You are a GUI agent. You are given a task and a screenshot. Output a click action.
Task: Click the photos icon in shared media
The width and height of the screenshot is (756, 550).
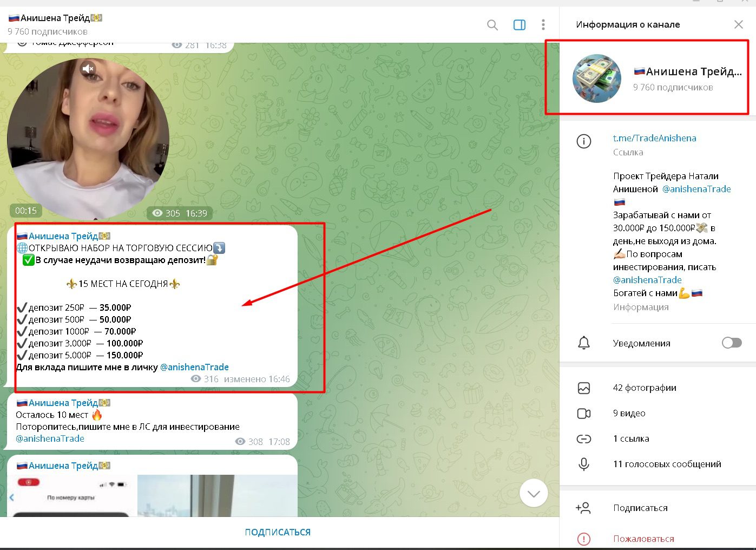(584, 388)
